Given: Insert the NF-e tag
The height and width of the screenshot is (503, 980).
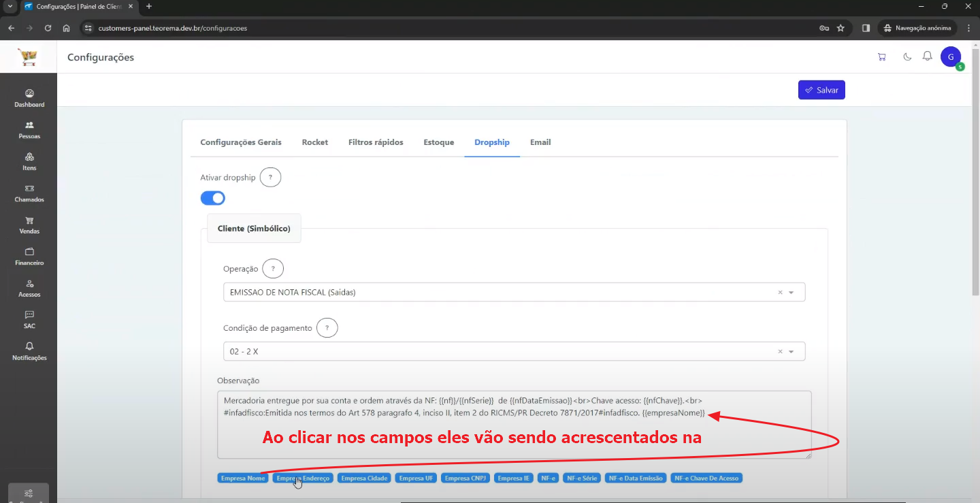Looking at the screenshot, I should point(548,478).
